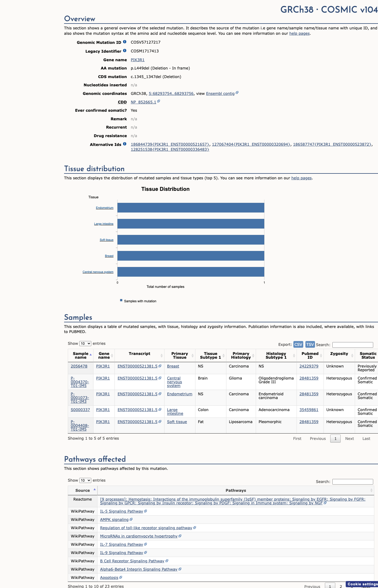
Task: Sort samples by Transcript column arrows
Action: click(162, 355)
